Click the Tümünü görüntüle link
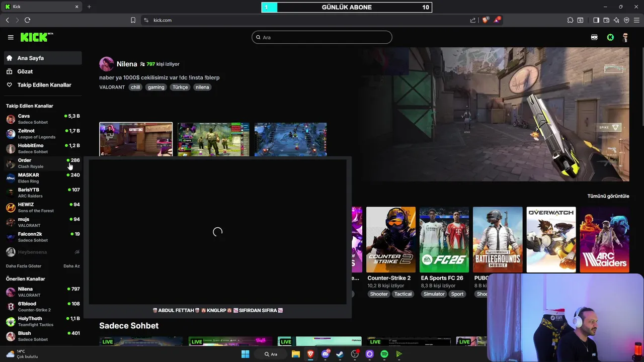This screenshot has height=362, width=644. pyautogui.click(x=608, y=196)
